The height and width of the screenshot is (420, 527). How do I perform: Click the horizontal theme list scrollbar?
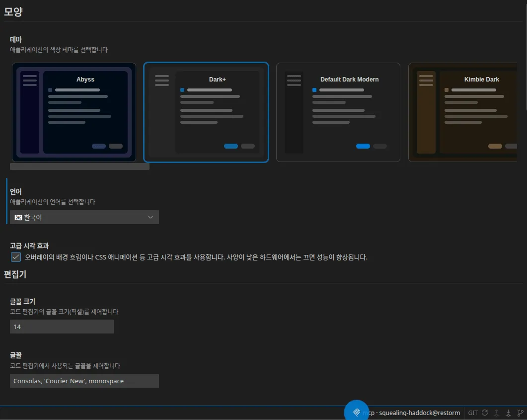pyautogui.click(x=79, y=167)
